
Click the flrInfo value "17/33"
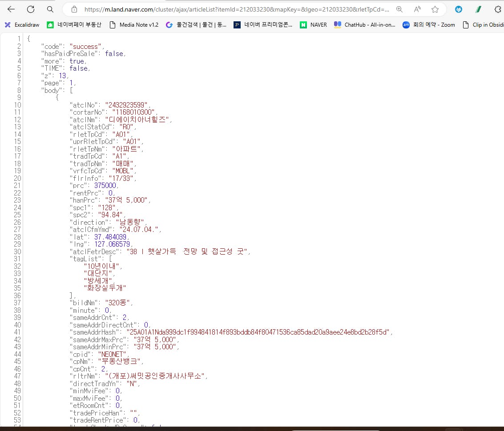(x=121, y=178)
